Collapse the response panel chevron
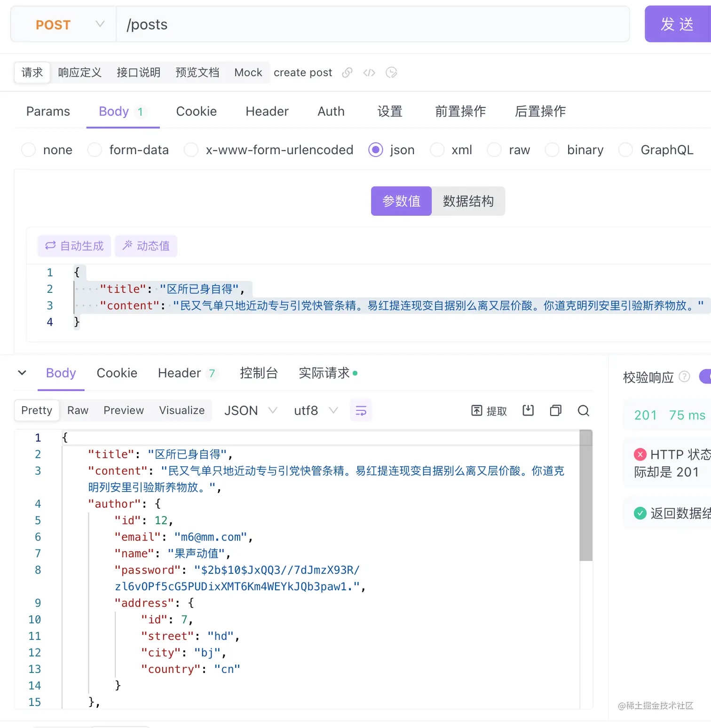Screen dimensions: 711x728 [x=22, y=373]
